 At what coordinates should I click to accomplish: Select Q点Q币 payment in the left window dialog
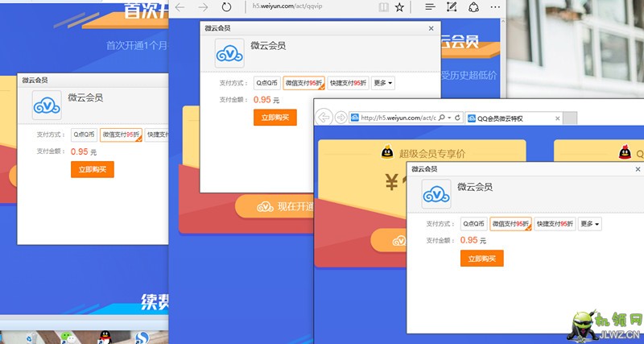[x=84, y=135]
